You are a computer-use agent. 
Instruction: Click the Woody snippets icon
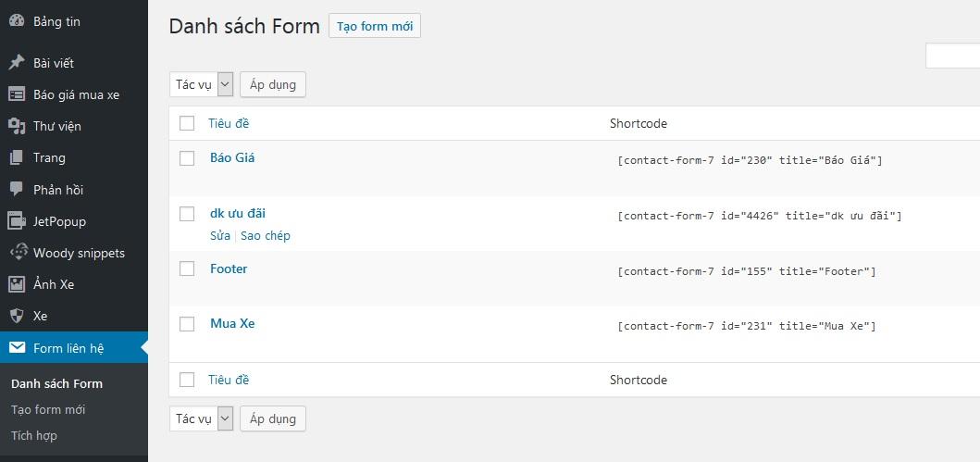click(17, 253)
